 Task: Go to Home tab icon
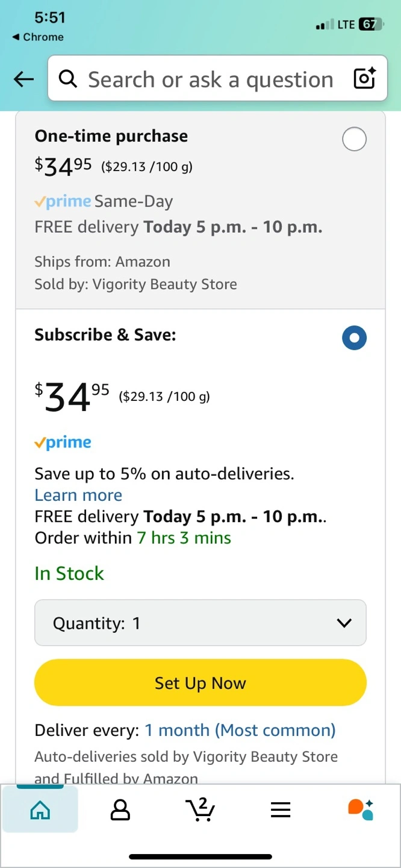(40, 810)
